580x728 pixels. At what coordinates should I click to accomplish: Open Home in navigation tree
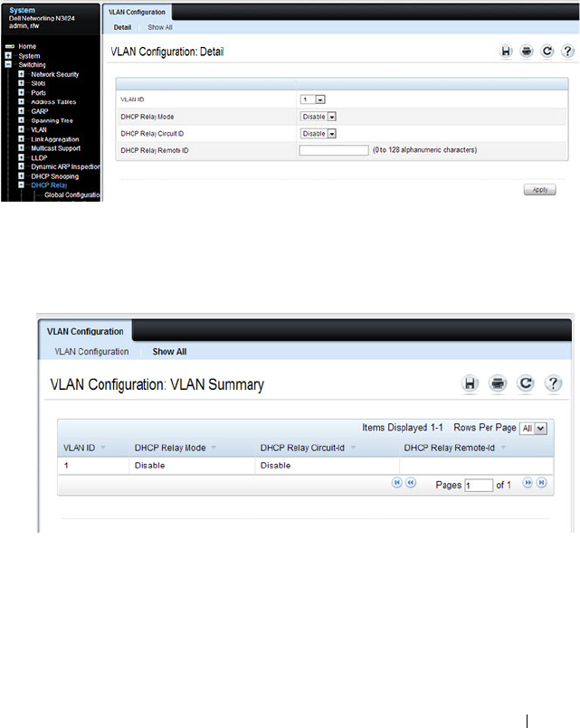click(27, 46)
